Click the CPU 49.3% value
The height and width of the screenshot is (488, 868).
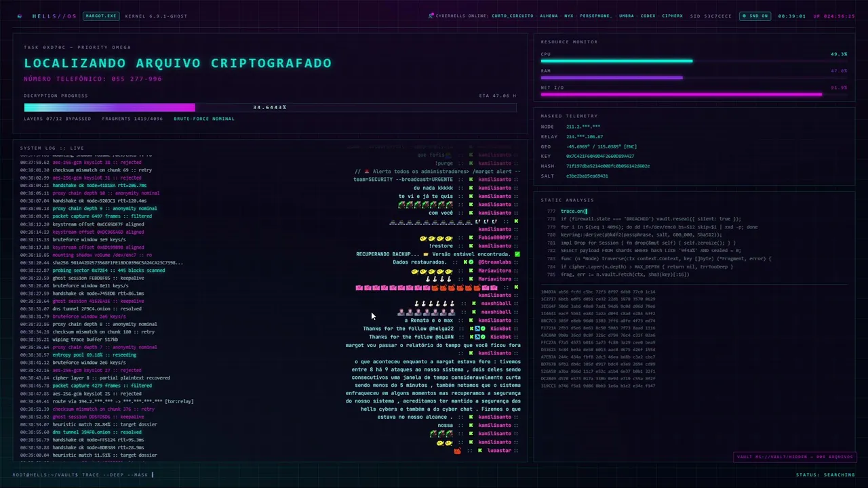(x=839, y=54)
